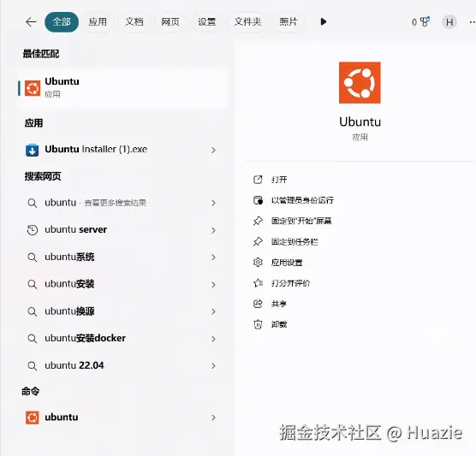Search the web for ubuntu 查看更多搜索结果
This screenshot has height=456, width=476.
click(x=122, y=203)
